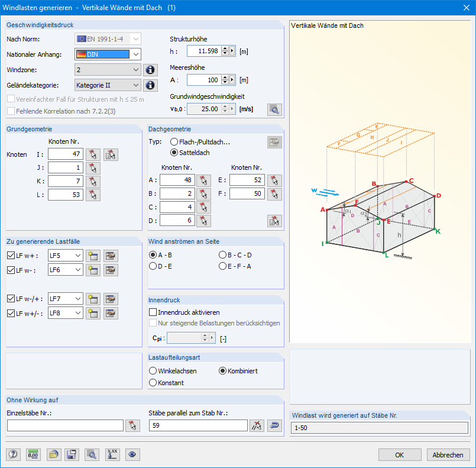The width and height of the screenshot is (476, 468).
Task: Increase Strukturhöhe h spinner up
Action: click(225, 49)
